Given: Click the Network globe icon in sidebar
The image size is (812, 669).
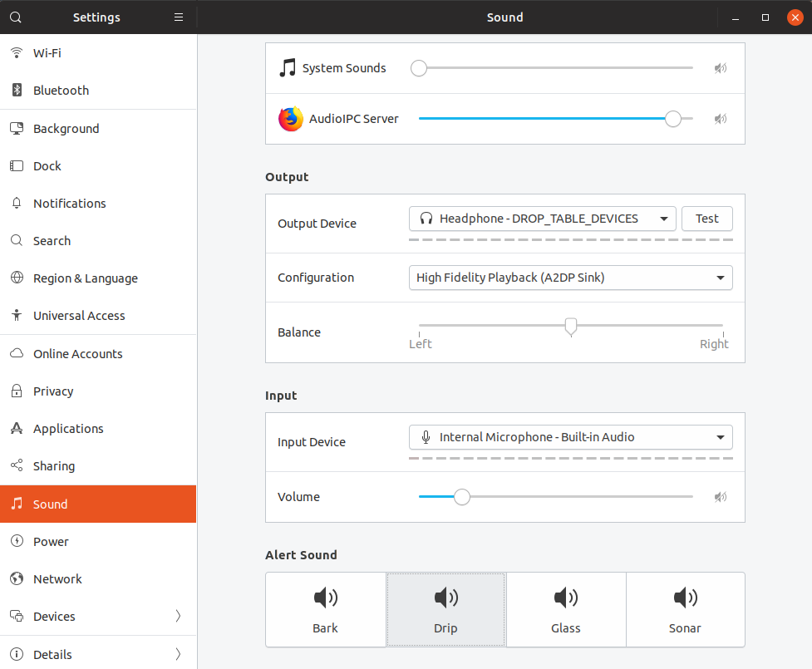Looking at the screenshot, I should pyautogui.click(x=17, y=578).
